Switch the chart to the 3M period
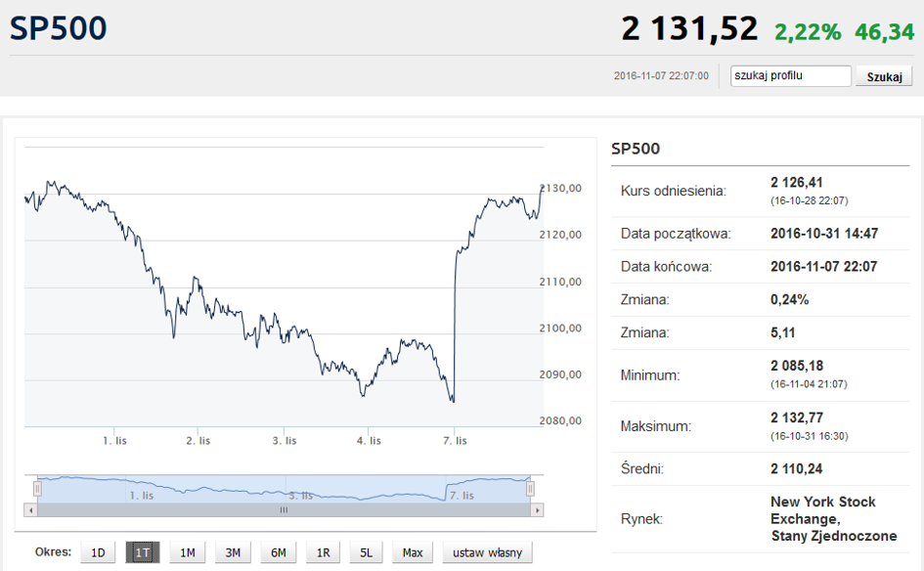The height and width of the screenshot is (571, 924). [233, 552]
